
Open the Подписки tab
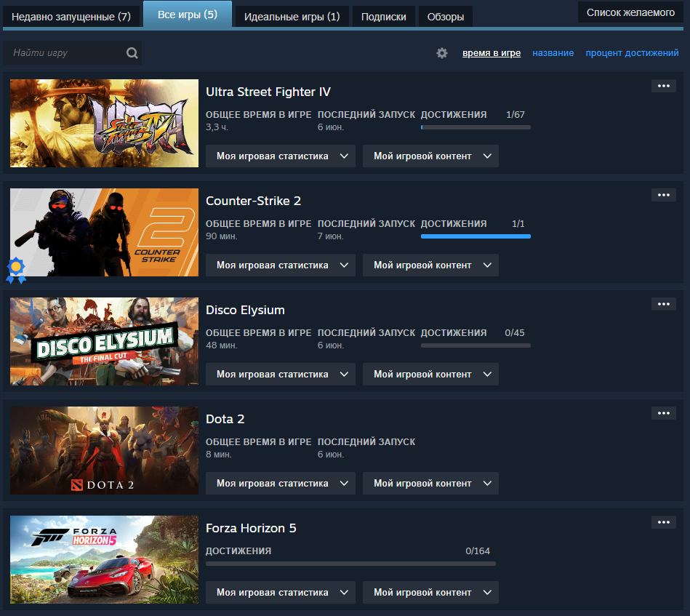click(x=384, y=17)
